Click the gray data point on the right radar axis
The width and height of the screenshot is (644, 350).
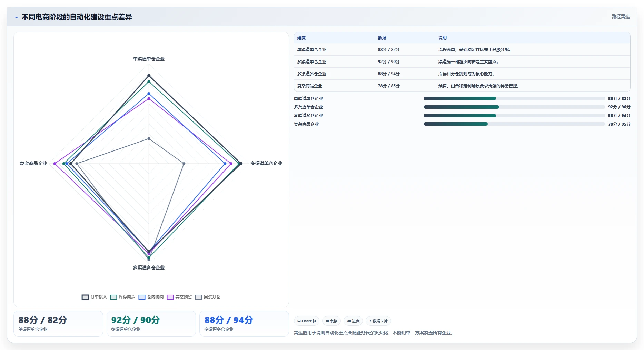pos(184,164)
